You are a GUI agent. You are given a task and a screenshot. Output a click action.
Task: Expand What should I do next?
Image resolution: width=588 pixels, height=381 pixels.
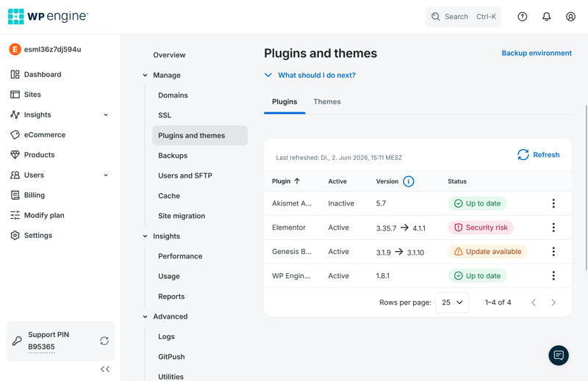[309, 75]
